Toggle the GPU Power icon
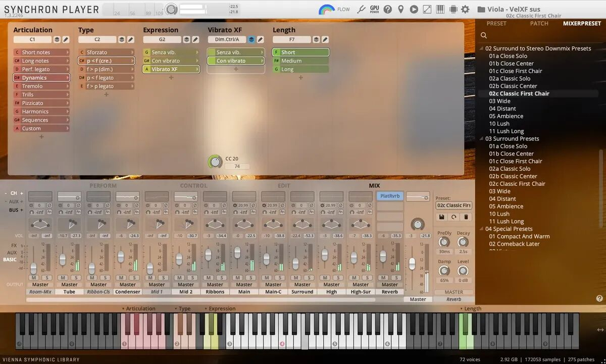The image size is (606, 364). click(374, 9)
